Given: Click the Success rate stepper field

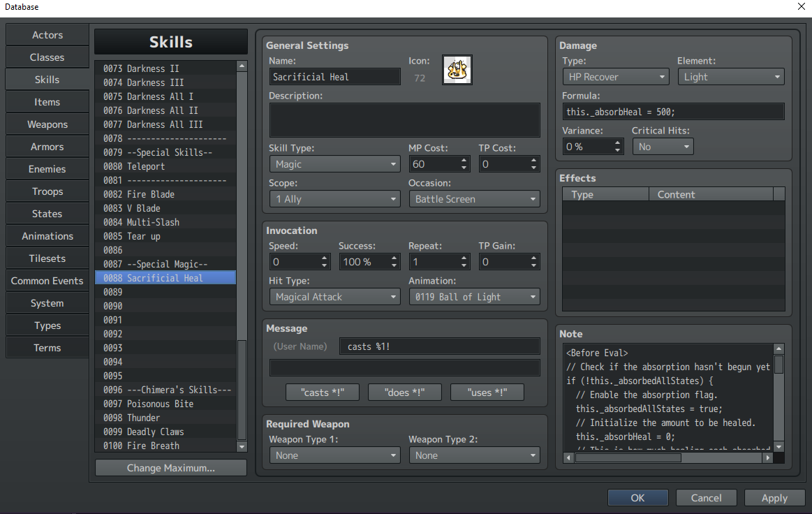Looking at the screenshot, I should (369, 262).
